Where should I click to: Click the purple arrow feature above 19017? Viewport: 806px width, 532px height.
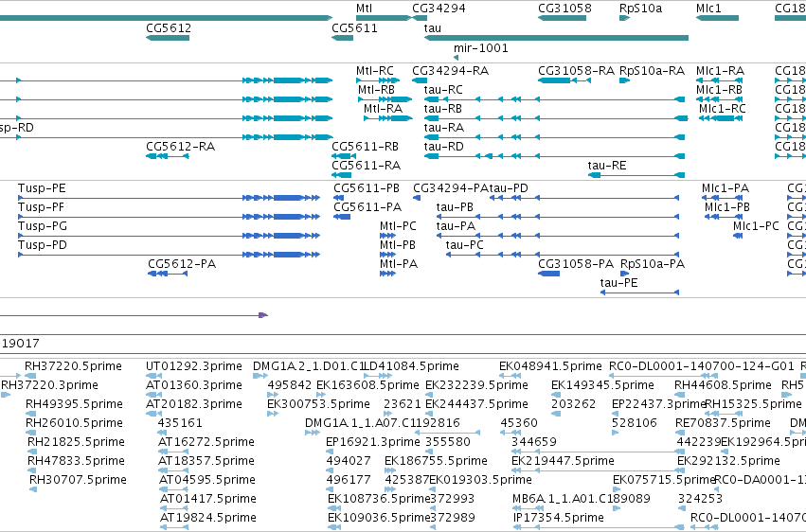134,315
